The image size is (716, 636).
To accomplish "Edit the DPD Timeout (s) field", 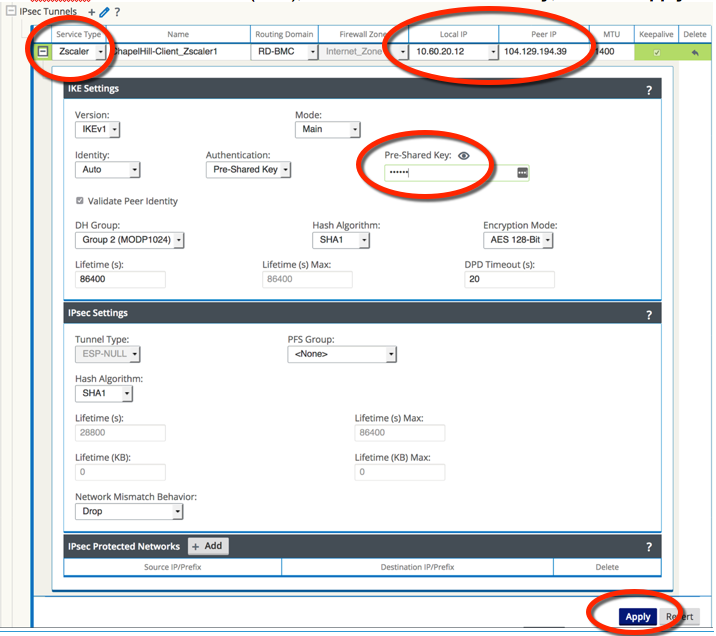I will coord(509,279).
